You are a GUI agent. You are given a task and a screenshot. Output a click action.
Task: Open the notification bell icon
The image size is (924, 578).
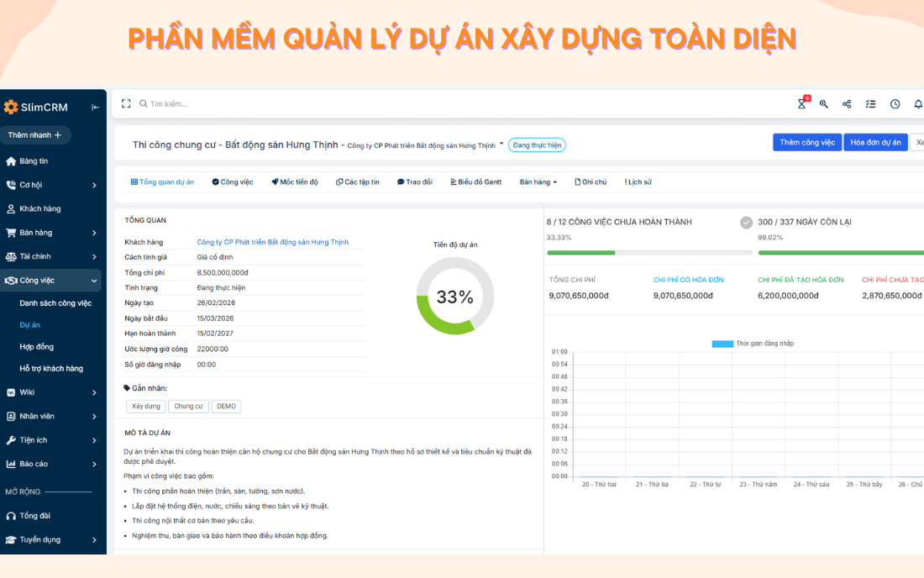[917, 103]
